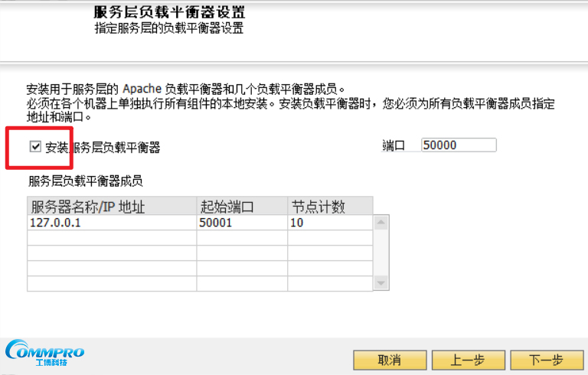Image resolution: width=588 pixels, height=375 pixels.
Task: Click the table scrollbar down arrow
Action: [x=381, y=283]
